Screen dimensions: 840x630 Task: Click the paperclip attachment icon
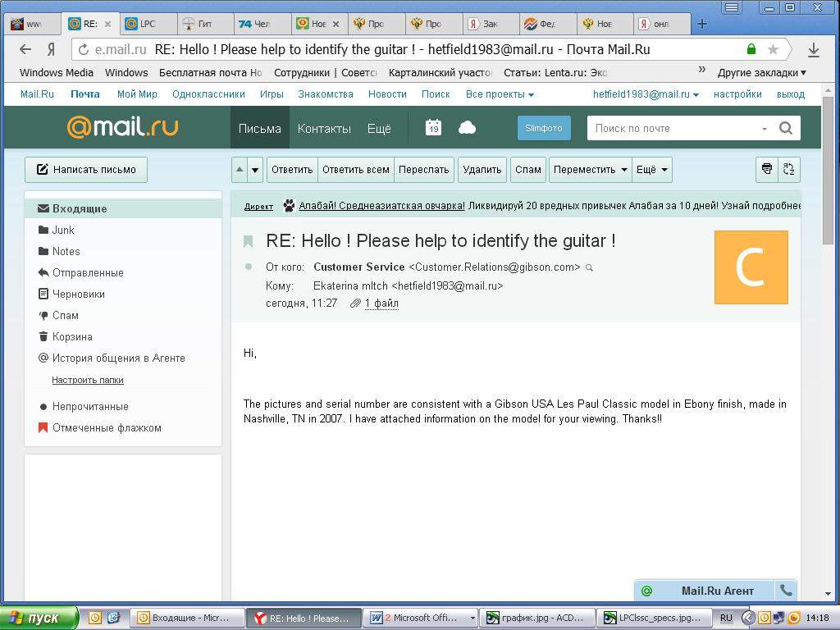pyautogui.click(x=354, y=304)
